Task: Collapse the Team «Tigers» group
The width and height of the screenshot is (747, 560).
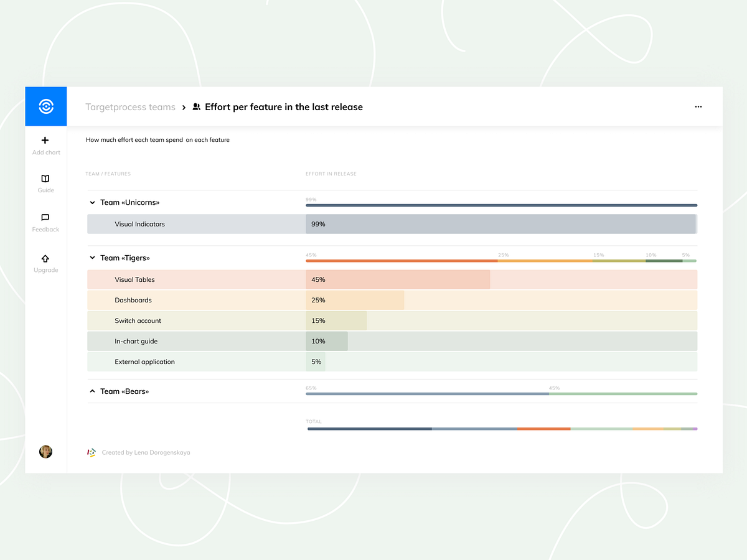Action: tap(92, 258)
